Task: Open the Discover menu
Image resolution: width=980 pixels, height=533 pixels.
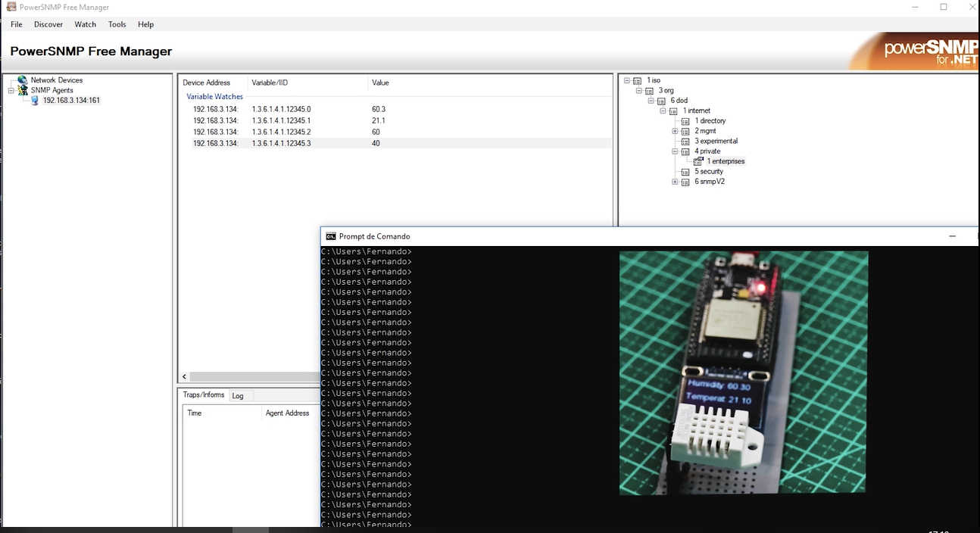Action: point(48,23)
